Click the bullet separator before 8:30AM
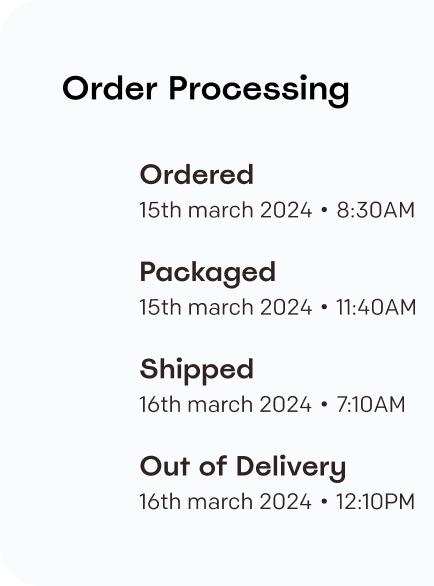This screenshot has height=586, width=434. [324, 211]
